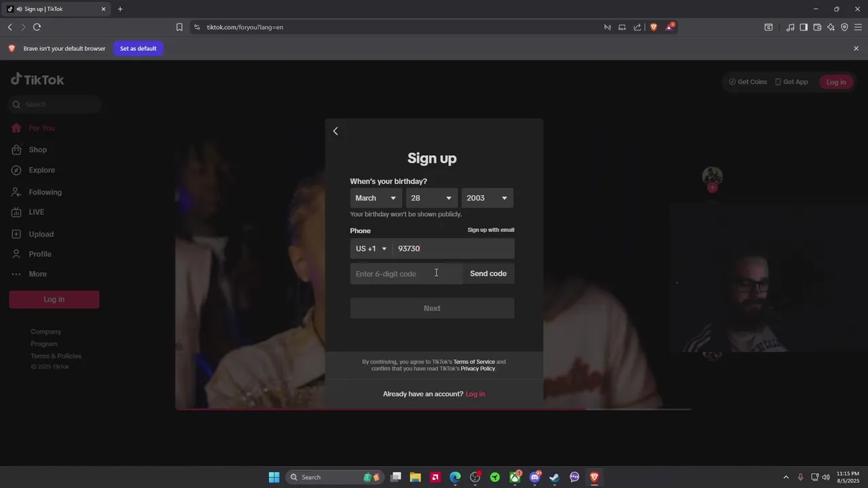Click Get Coins in the header
The height and width of the screenshot is (488, 868).
[x=748, y=82]
